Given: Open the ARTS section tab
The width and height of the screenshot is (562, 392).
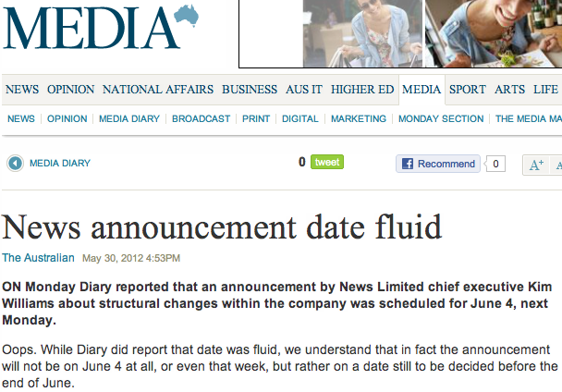Looking at the screenshot, I should coord(509,90).
